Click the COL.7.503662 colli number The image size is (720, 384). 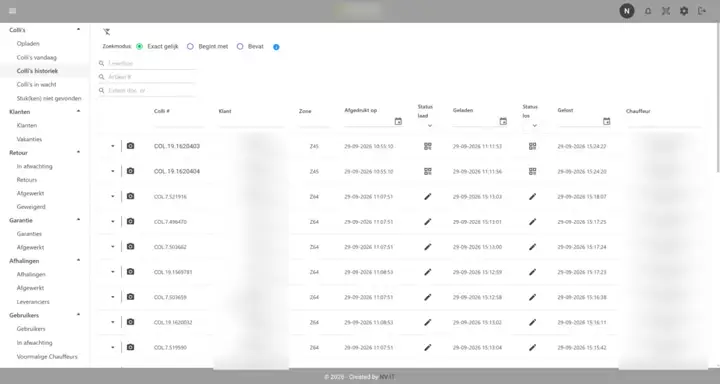tap(170, 247)
